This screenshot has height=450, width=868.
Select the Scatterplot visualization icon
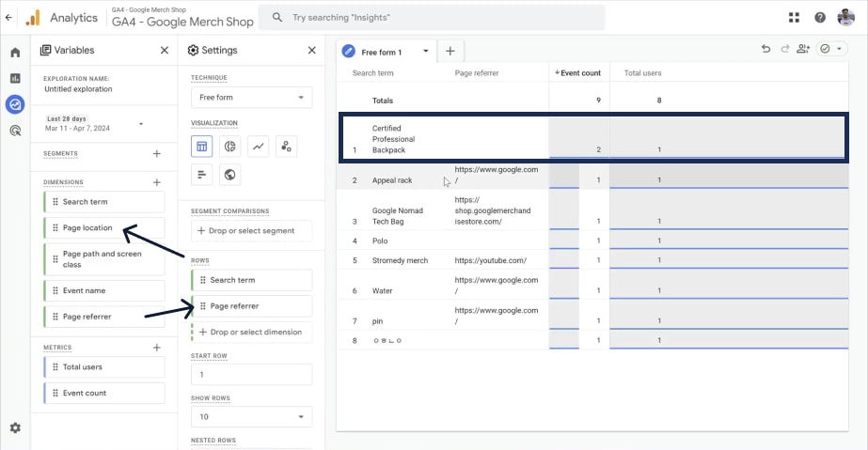[286, 147]
